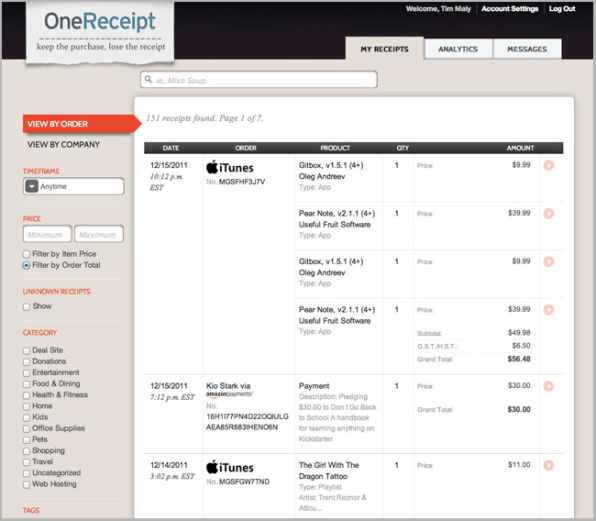Click the Log Out link

pos(562,9)
